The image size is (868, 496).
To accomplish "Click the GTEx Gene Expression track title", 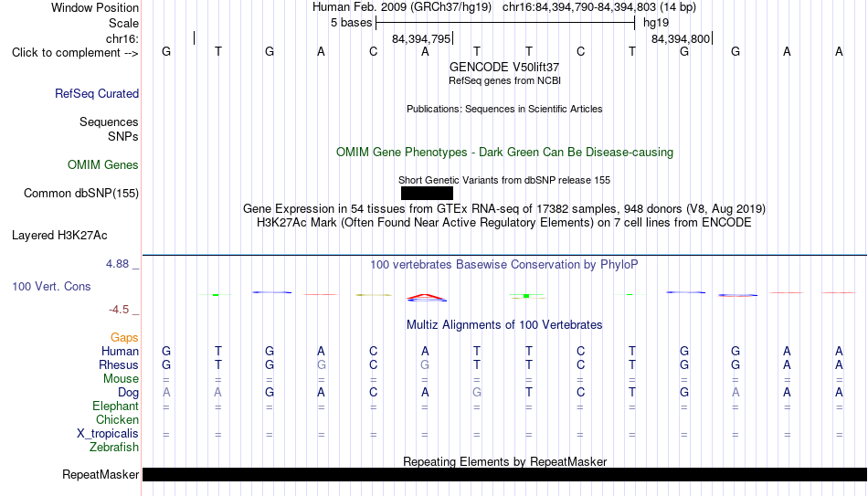I will [504, 208].
